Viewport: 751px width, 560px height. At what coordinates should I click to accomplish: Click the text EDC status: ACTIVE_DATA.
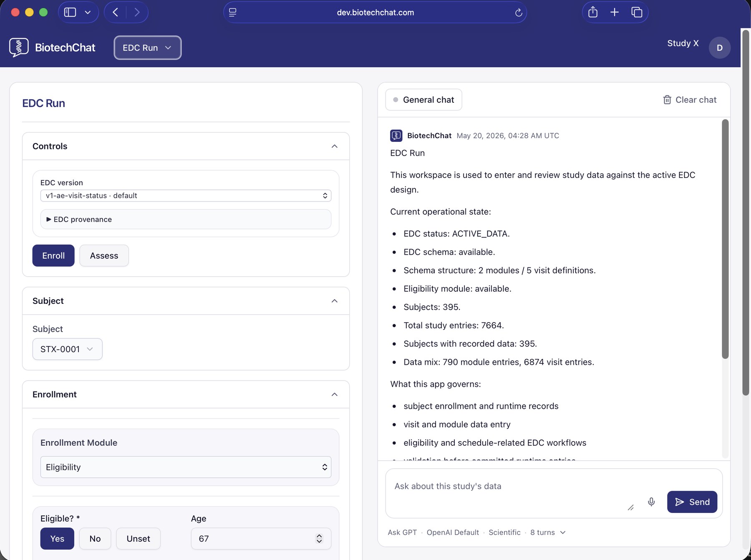(x=456, y=234)
